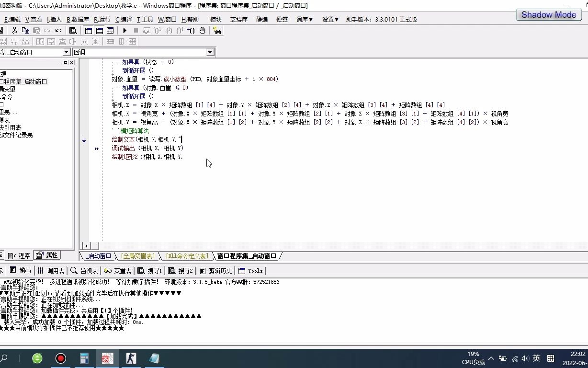Run the program with the Play icon
Screen dimensions: 588x368
[124, 30]
